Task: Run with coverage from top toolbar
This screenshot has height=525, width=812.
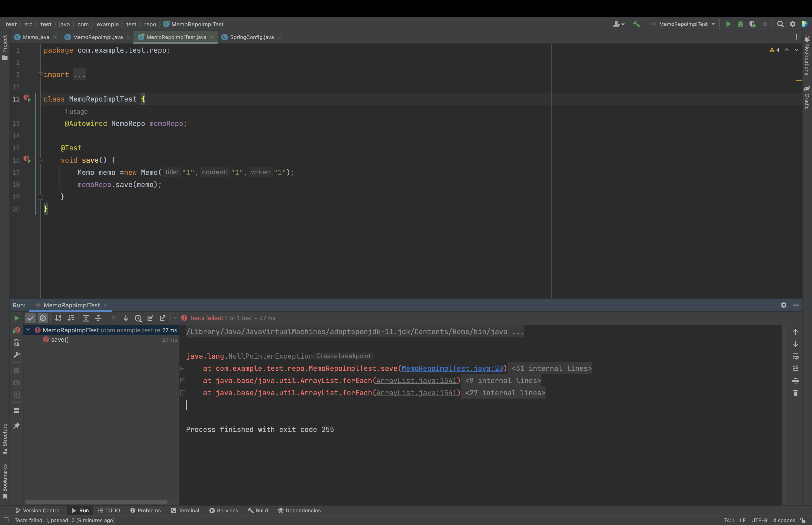Action: (753, 24)
